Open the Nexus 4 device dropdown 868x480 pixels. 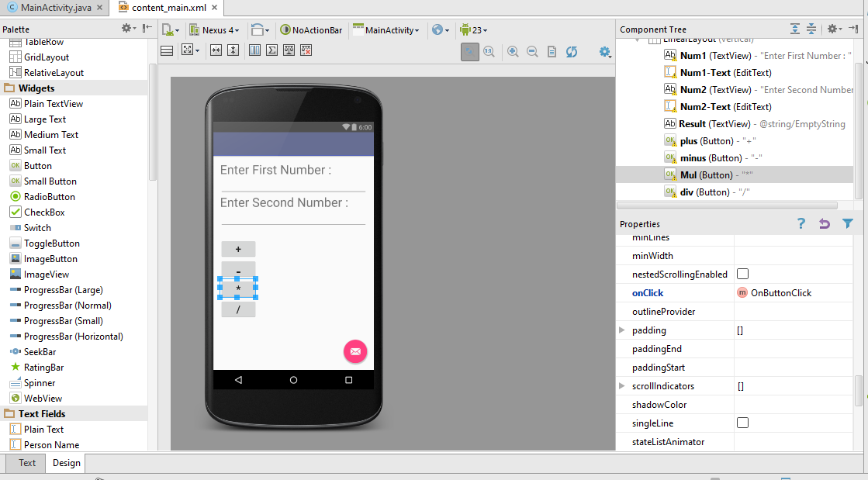pos(215,29)
